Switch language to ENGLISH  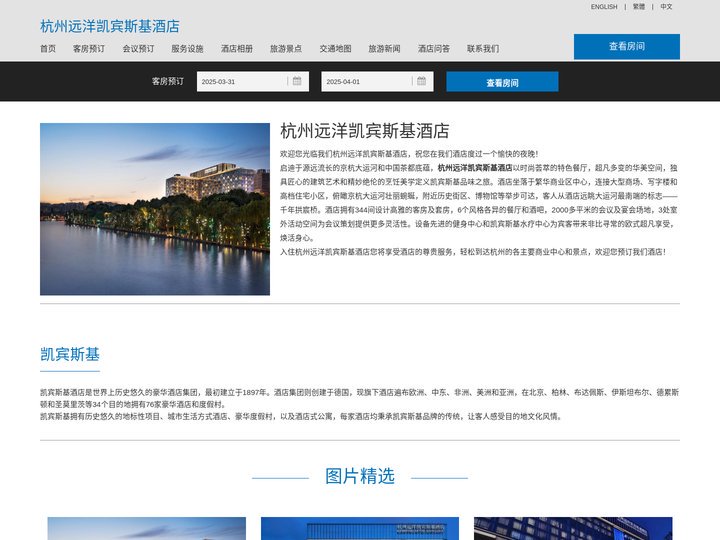[x=604, y=7]
